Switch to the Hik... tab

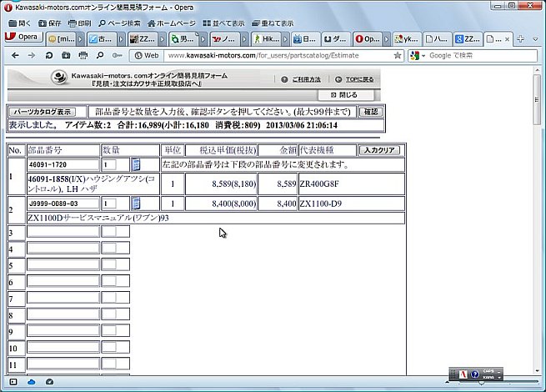pyautogui.click(x=267, y=39)
